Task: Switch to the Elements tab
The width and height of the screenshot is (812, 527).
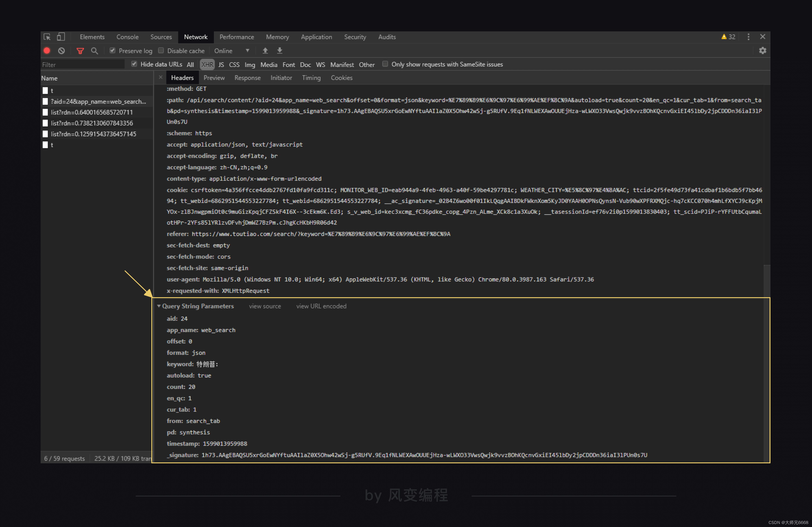Action: 92,37
